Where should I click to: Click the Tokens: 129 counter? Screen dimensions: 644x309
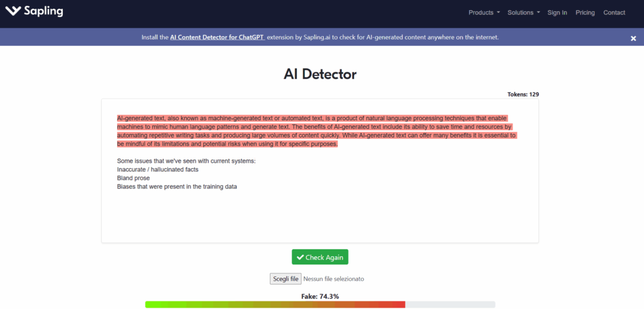(523, 94)
